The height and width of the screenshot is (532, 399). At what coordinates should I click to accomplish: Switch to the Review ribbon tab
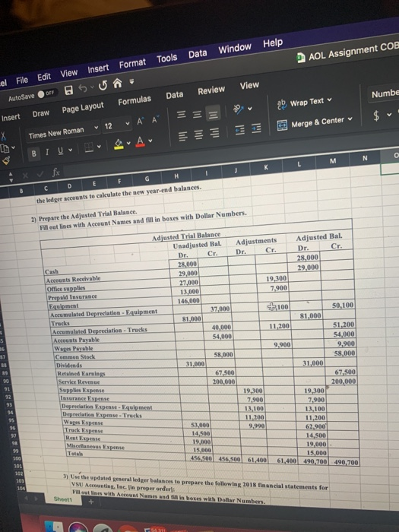pyautogui.click(x=211, y=90)
